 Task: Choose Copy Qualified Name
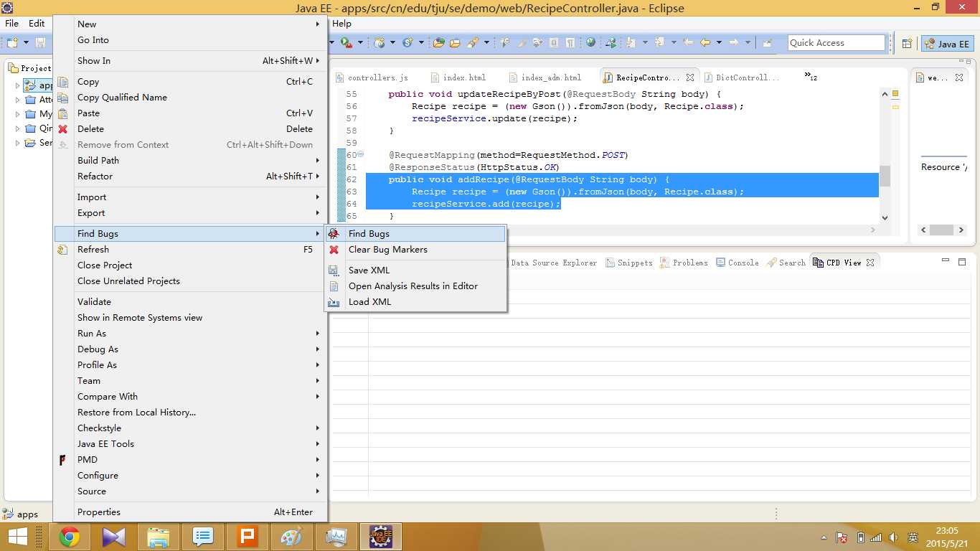[191, 98]
